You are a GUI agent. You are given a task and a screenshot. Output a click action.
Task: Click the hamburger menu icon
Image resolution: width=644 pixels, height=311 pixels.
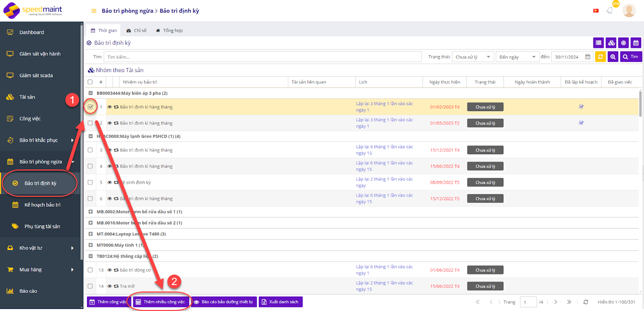point(94,11)
